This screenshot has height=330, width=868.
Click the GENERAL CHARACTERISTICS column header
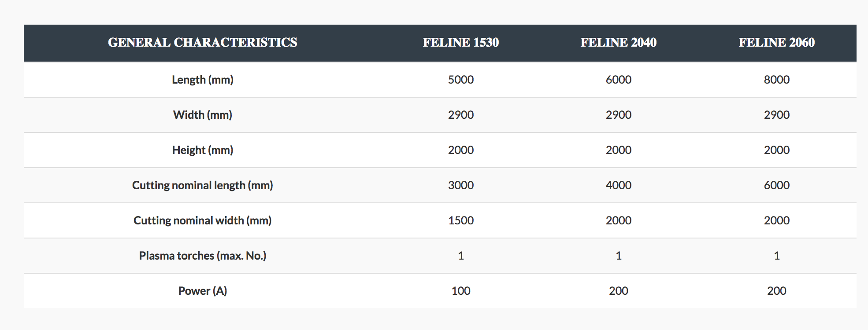[203, 42]
